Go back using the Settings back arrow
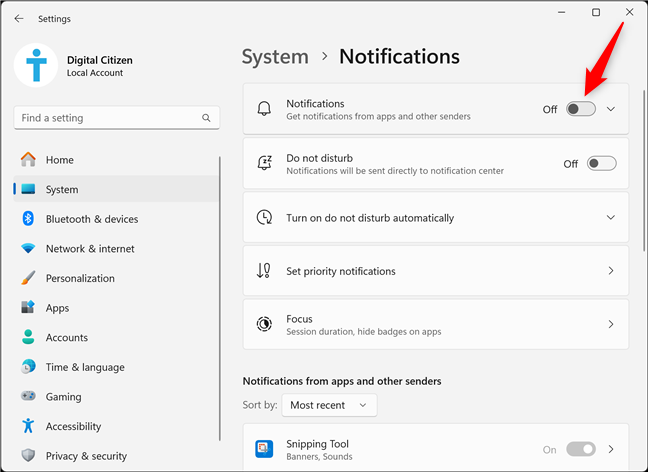The image size is (648, 472). pos(19,19)
